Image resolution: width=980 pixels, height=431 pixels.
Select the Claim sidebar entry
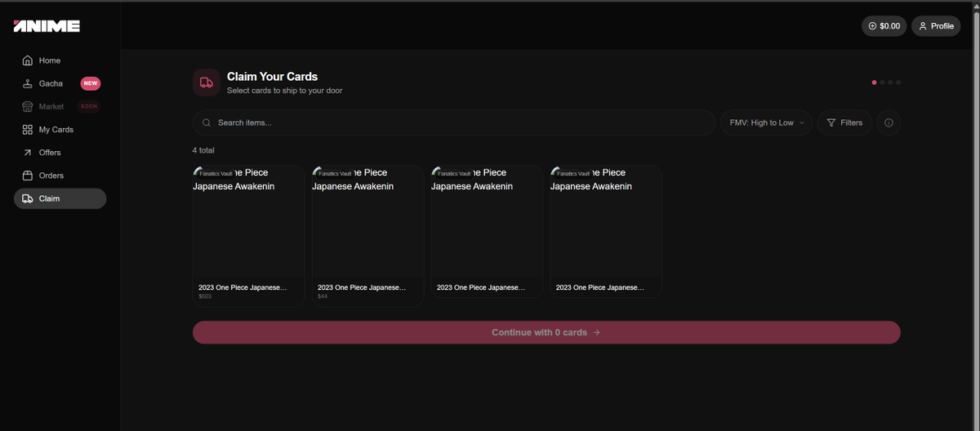60,198
